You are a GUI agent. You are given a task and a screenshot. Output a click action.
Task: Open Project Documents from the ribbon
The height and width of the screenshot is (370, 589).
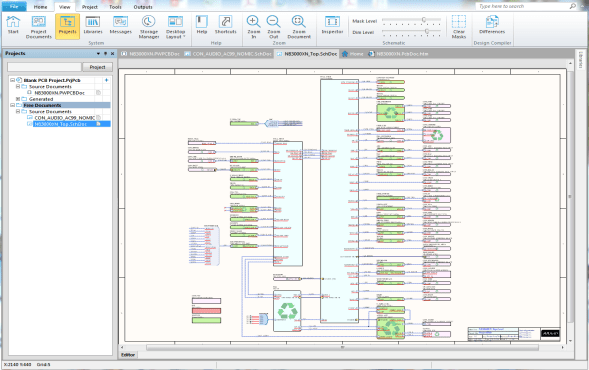(x=39, y=27)
